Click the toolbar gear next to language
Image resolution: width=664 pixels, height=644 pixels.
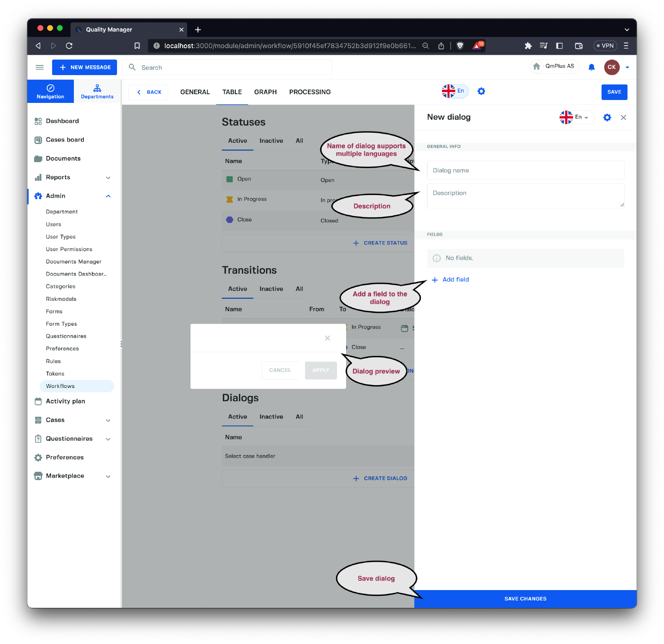coord(481,91)
